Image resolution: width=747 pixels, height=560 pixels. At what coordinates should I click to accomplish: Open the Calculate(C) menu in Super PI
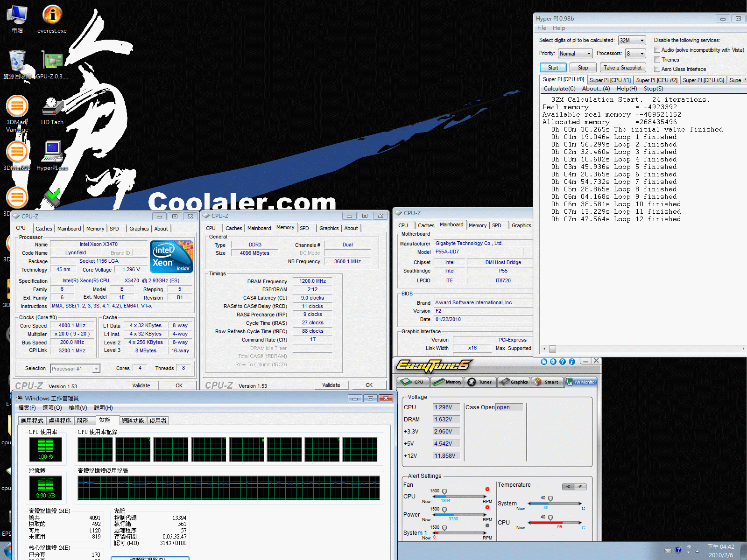pos(559,89)
